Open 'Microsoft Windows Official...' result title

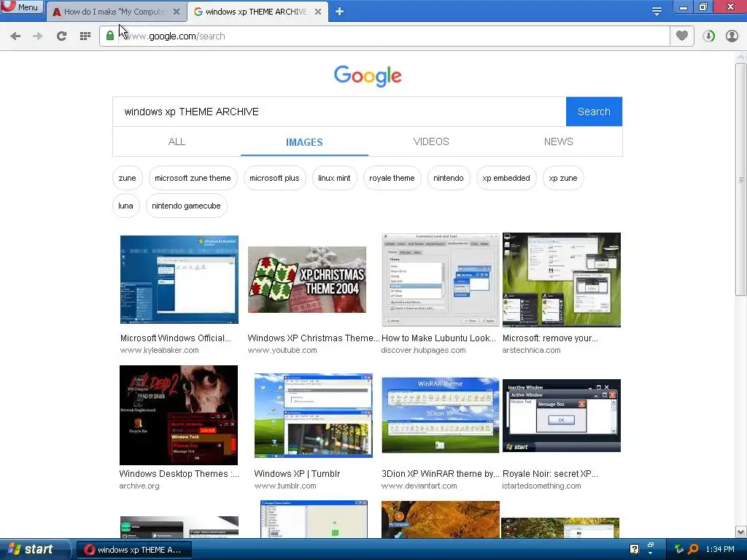(175, 338)
